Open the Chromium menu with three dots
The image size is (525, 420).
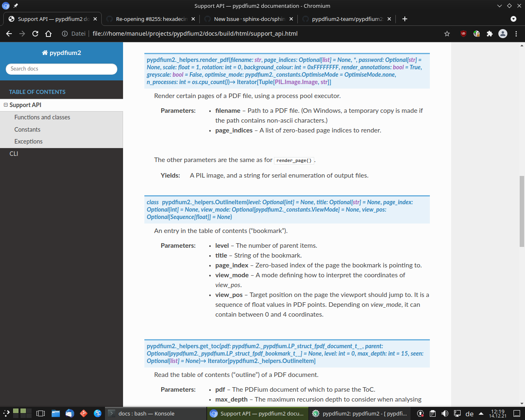coord(516,34)
